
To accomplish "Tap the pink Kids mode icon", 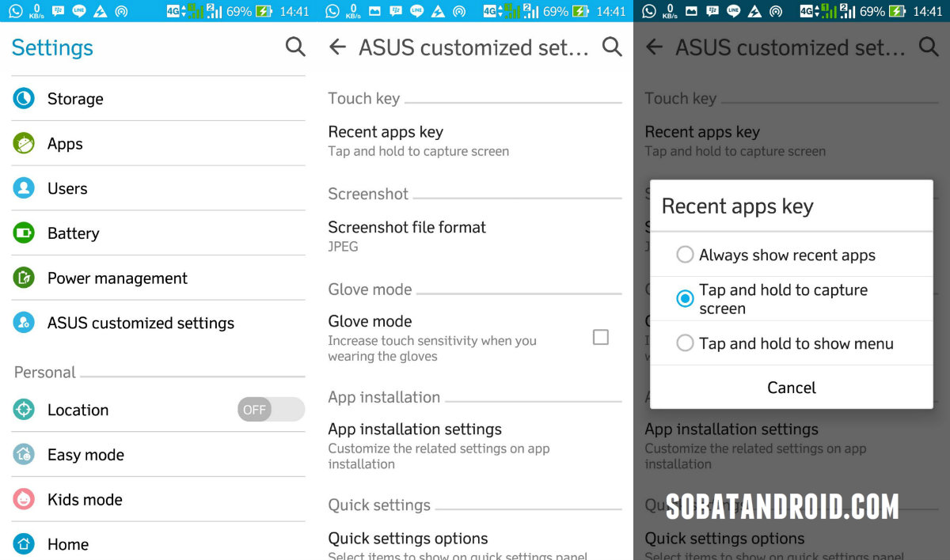I will click(24, 499).
